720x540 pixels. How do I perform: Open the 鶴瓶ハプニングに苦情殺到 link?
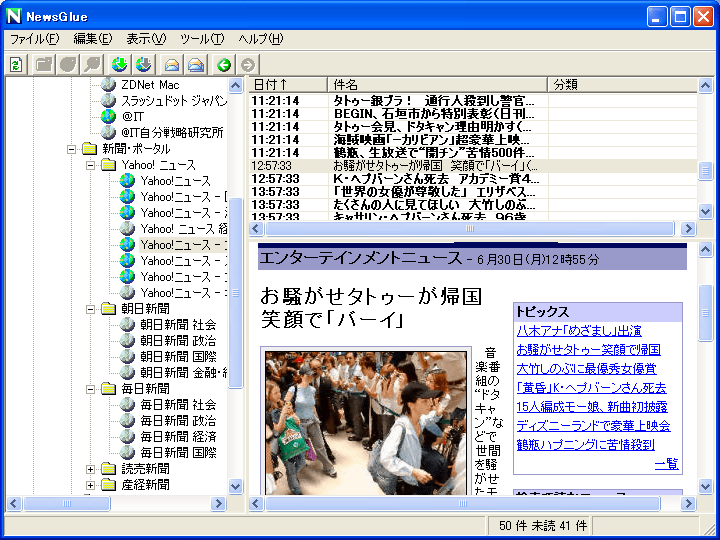point(585,444)
